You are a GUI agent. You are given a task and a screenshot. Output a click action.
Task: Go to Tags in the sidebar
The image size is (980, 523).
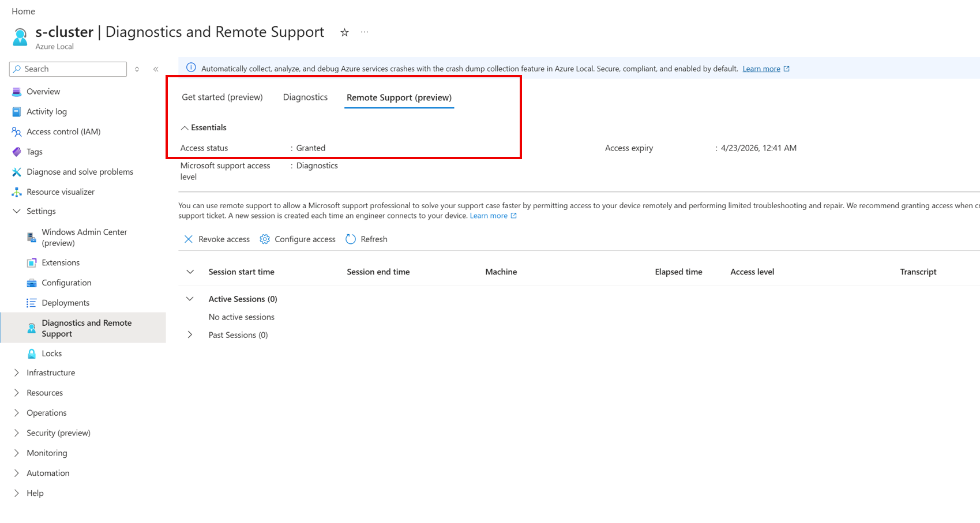coord(35,152)
